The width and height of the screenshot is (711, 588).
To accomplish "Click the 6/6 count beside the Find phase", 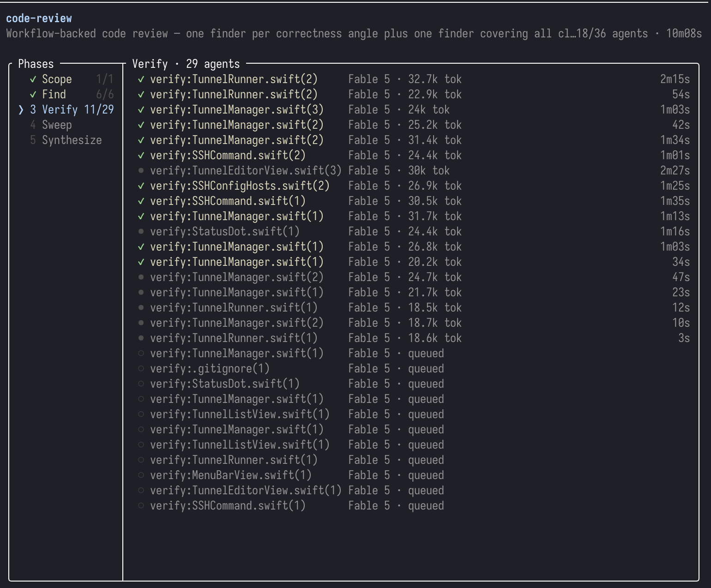I will point(105,95).
